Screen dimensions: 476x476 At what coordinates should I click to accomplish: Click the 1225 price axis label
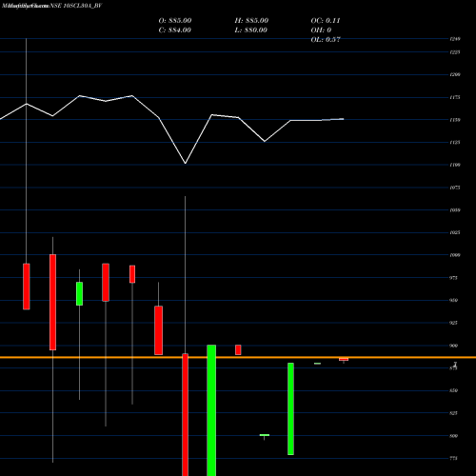[455, 52]
